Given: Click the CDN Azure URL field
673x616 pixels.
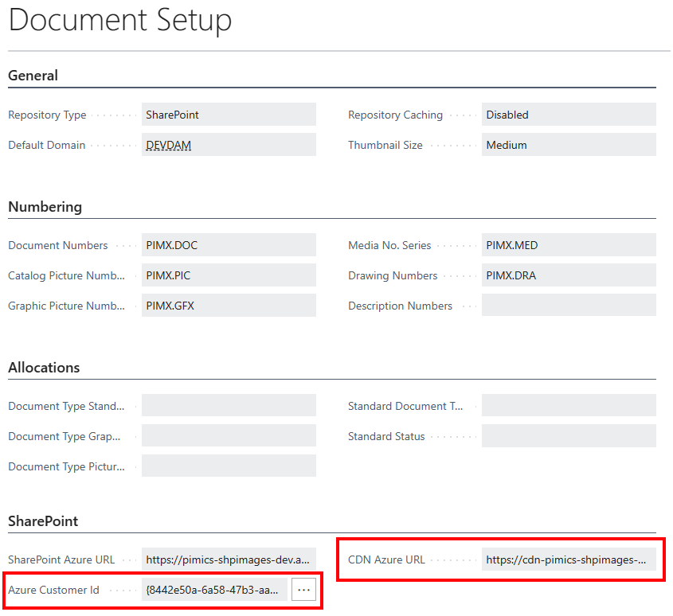Looking at the screenshot, I should pos(569,559).
